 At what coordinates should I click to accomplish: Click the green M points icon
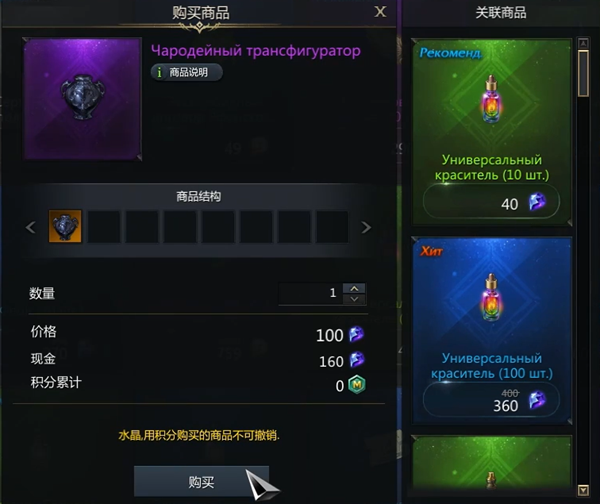357,385
